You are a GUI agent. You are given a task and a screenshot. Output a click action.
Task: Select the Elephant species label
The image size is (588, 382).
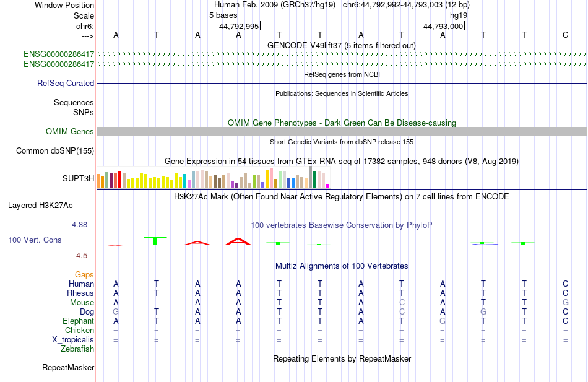(x=78, y=321)
